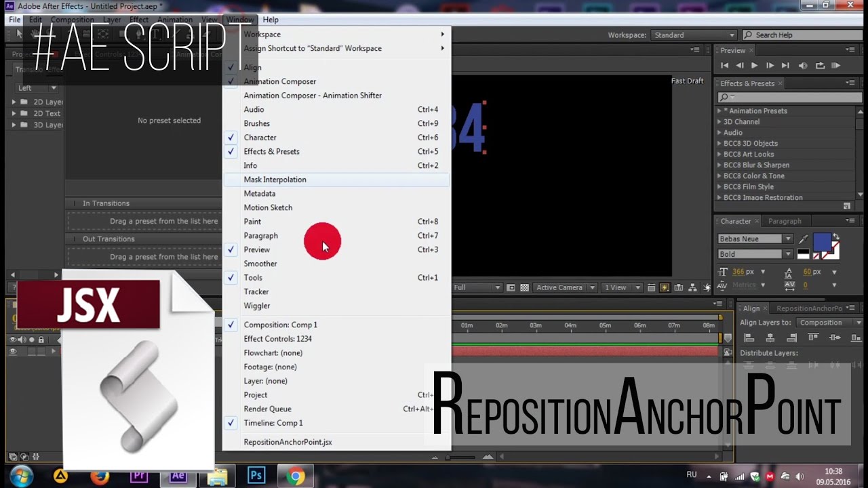Choose Wiggler from Window menu
The height and width of the screenshot is (488, 868).
(337, 306)
